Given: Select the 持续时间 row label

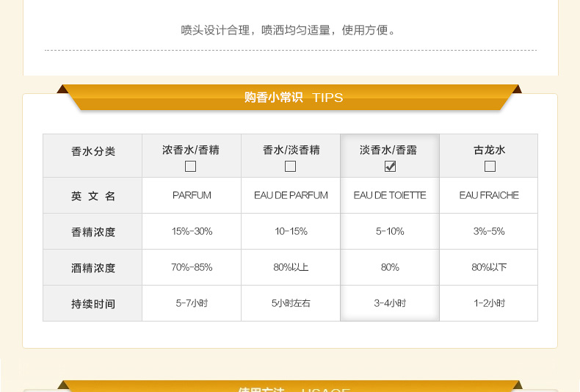Looking at the screenshot, I should (93, 304).
